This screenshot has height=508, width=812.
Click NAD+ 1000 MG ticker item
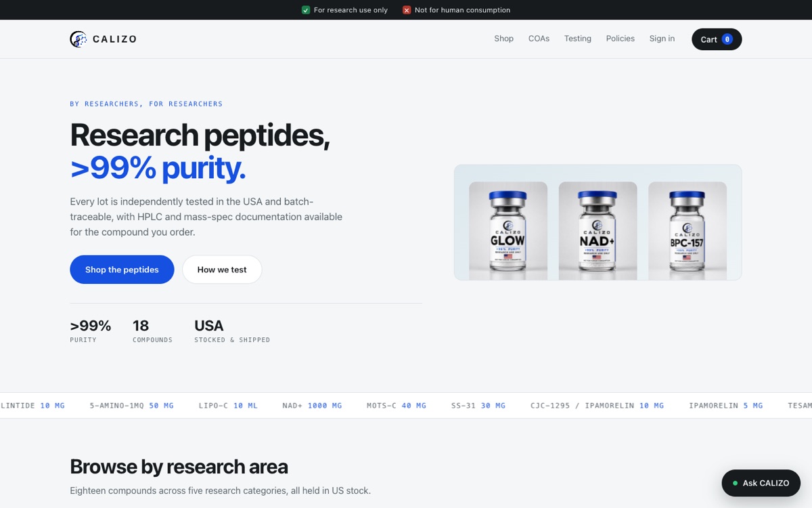[x=312, y=406]
